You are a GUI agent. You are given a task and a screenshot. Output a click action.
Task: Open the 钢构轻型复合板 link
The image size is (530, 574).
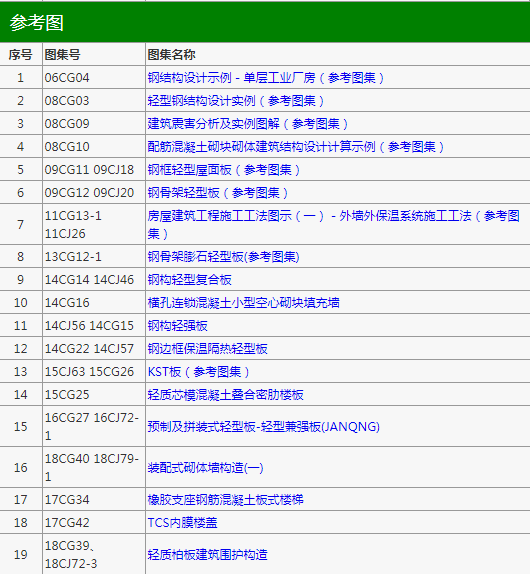(190, 280)
